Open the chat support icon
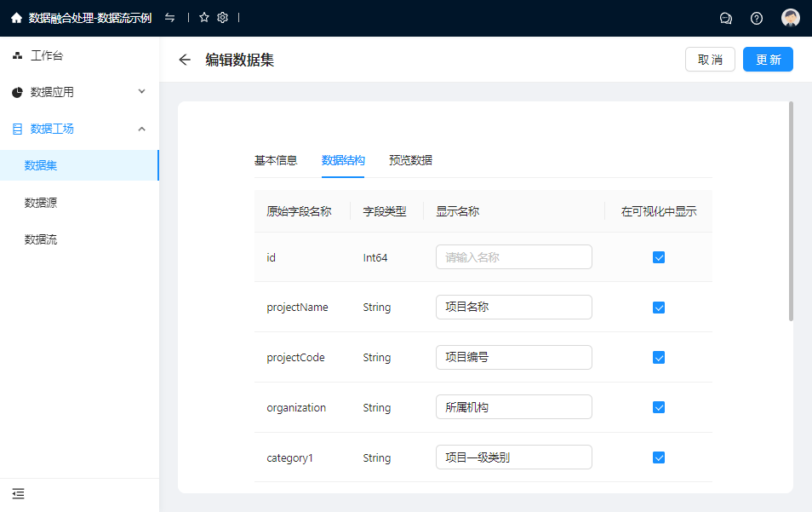Image resolution: width=812 pixels, height=512 pixels. coord(726,18)
